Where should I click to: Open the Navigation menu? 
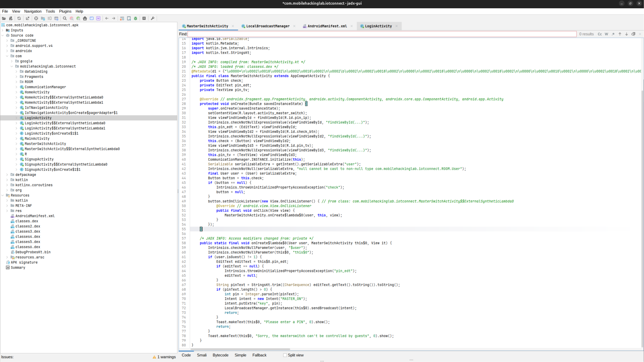pos(33,11)
